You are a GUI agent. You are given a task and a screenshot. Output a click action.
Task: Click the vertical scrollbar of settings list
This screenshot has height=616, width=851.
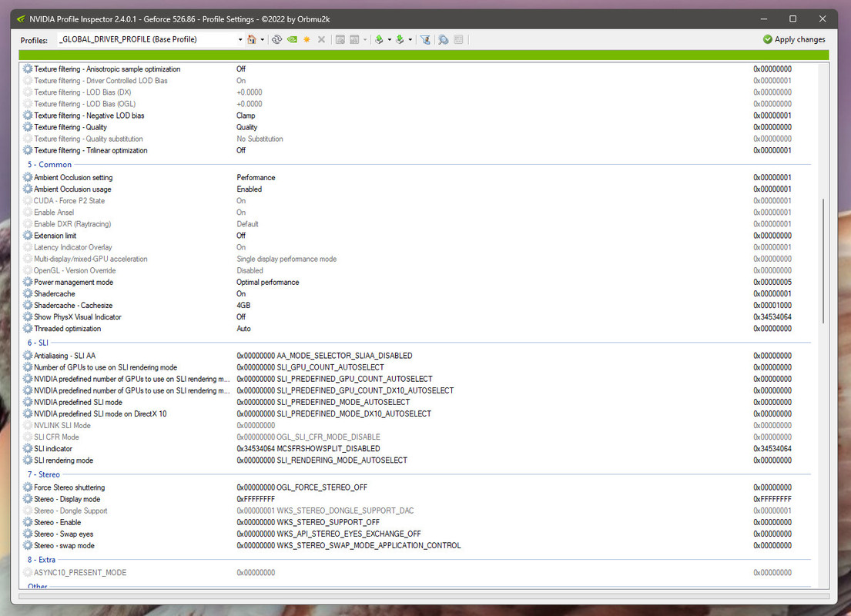pyautogui.click(x=823, y=260)
